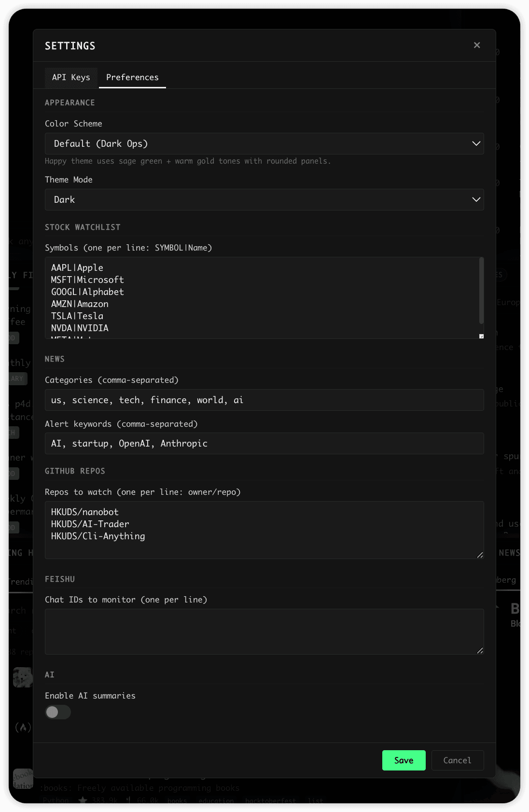The height and width of the screenshot is (812, 529).
Task: Click the TSLA|Tesla line in watchlist
Action: pos(77,316)
